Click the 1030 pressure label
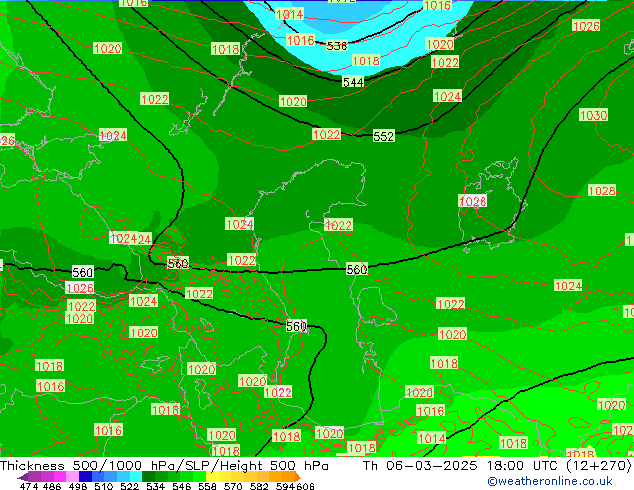 coord(593,115)
